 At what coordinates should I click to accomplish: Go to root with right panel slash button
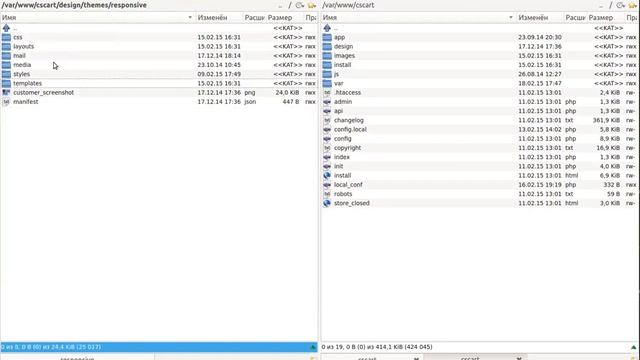611,5
